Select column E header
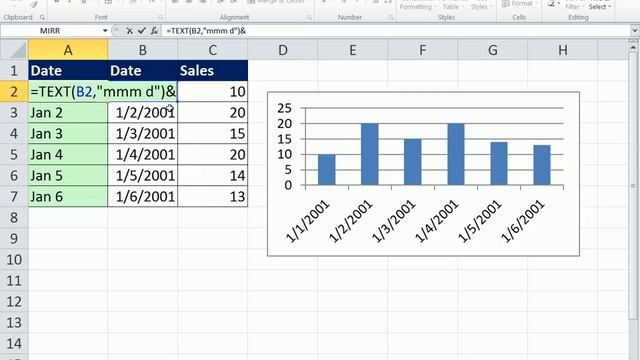640x360 pixels. pos(352,50)
